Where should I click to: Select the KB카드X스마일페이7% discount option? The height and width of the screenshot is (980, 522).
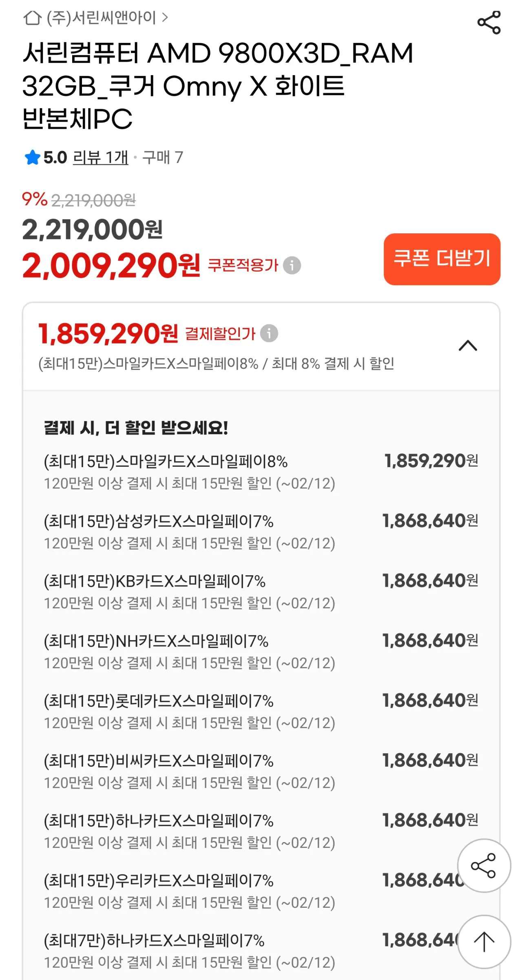[x=155, y=581]
